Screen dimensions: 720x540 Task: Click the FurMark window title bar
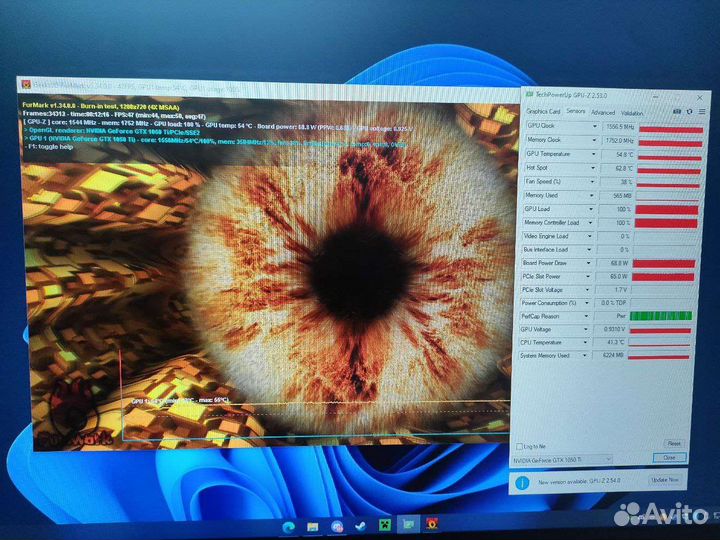(x=269, y=87)
